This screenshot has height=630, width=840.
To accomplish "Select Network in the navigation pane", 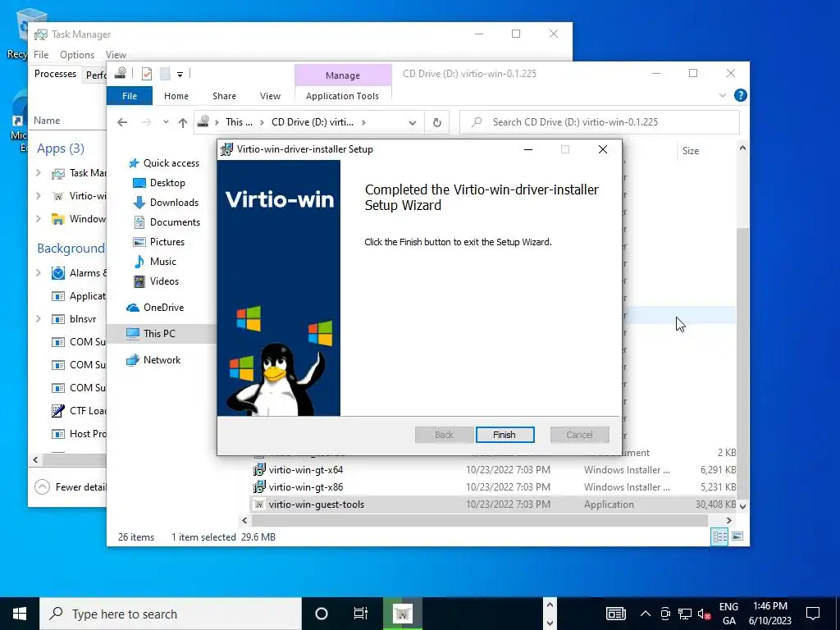I will (x=153, y=360).
